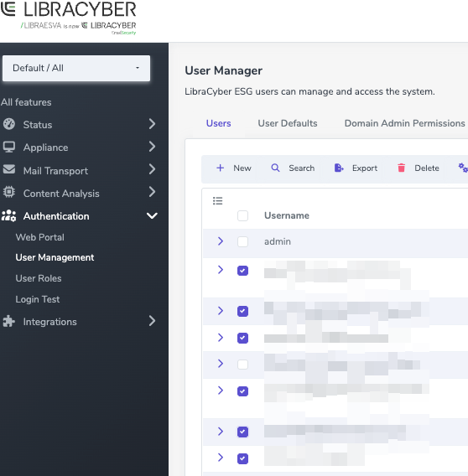The width and height of the screenshot is (468, 476).
Task: Expand the Mail Transport chevron
Action: pyautogui.click(x=153, y=169)
